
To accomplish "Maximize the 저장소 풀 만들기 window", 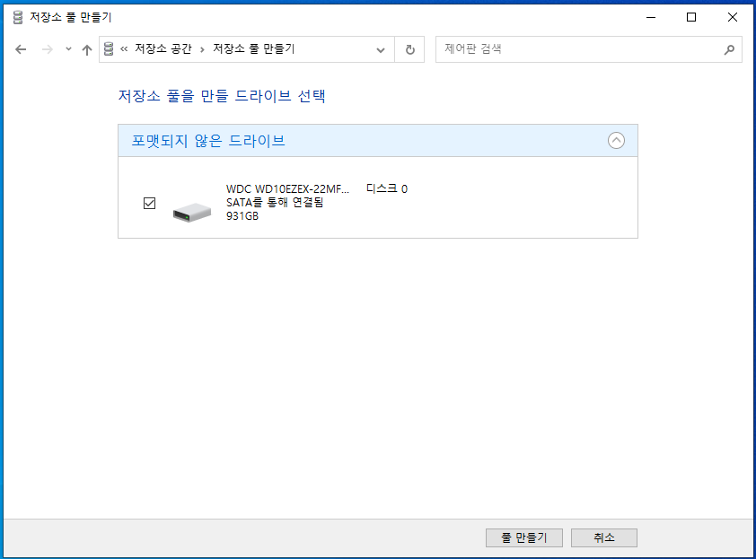I will pos(691,17).
